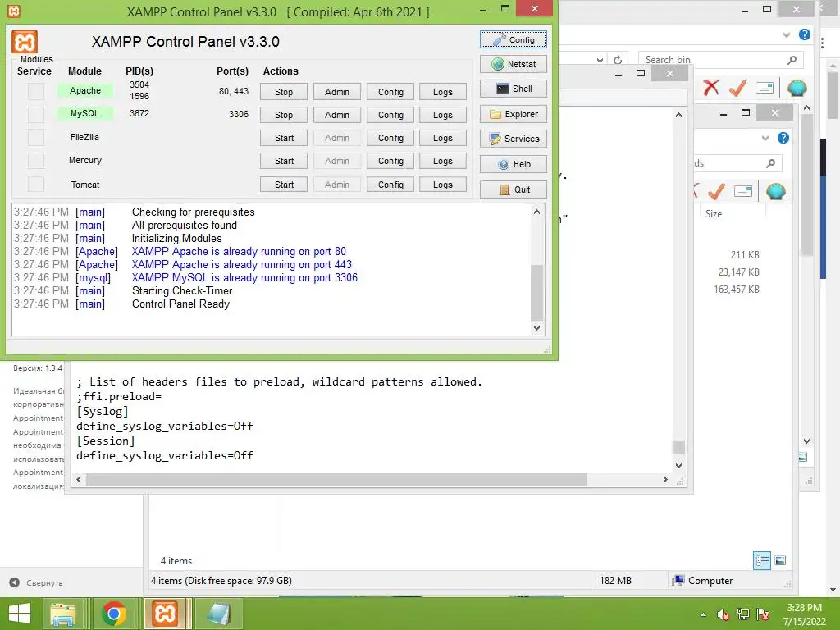Toggle the Mercury service checkbox
Screen dimensions: 840x630
pos(36,161)
